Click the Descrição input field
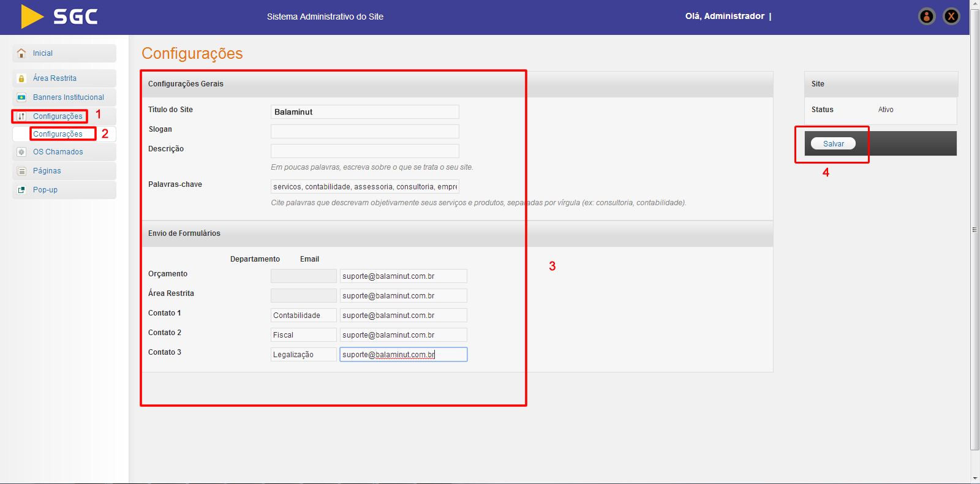The width and height of the screenshot is (980, 484). pos(365,151)
